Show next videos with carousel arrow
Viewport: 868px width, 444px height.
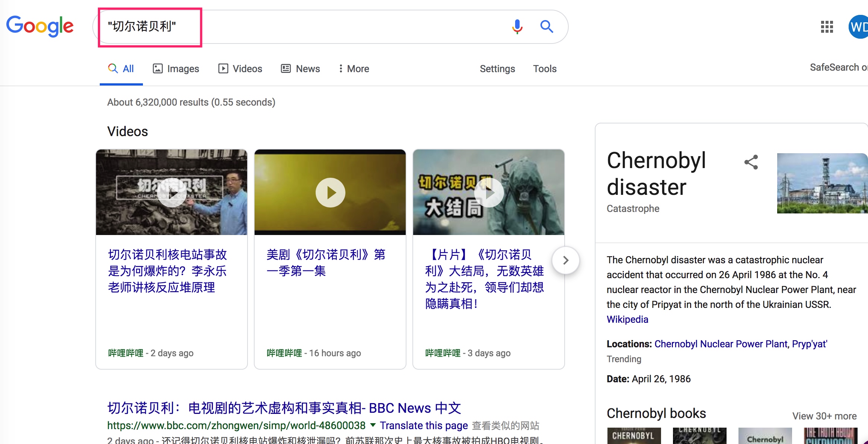coord(565,260)
